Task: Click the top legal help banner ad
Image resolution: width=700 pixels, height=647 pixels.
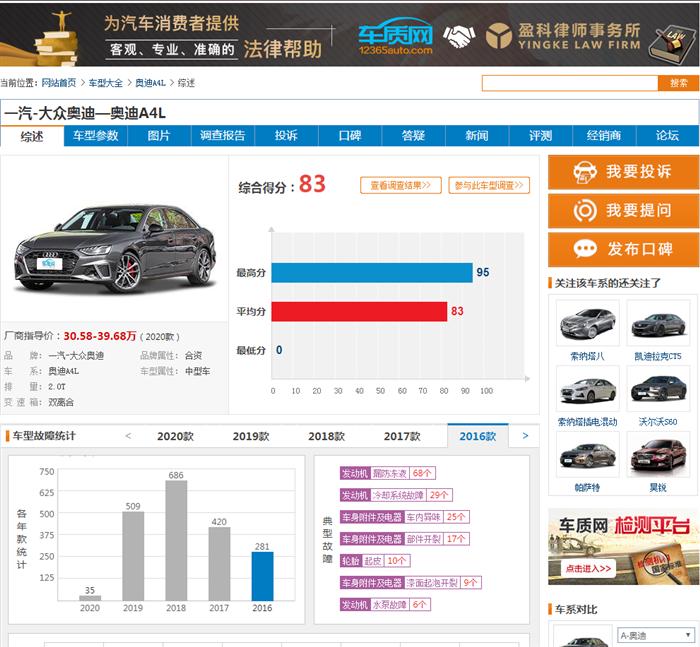Action: click(350, 35)
